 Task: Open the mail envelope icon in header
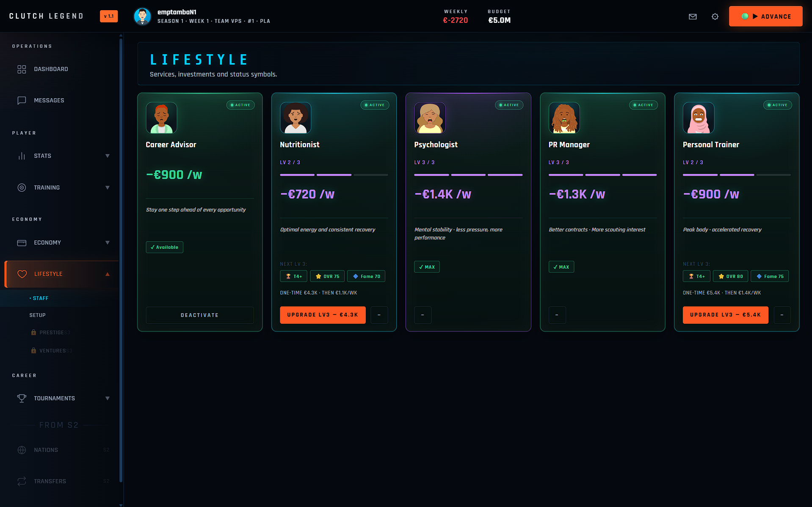pos(693,17)
